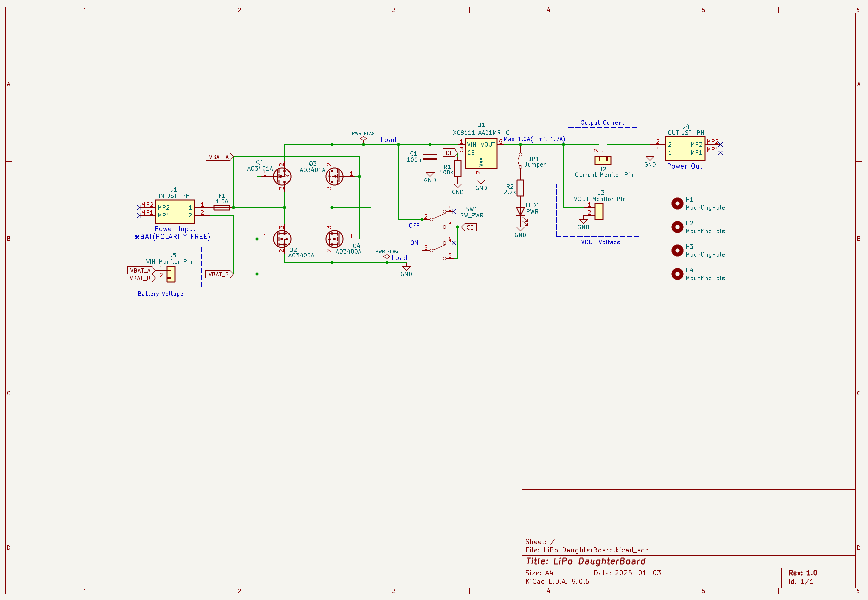The image size is (868, 600).
Task: Click the JP1 Jumper symbol
Action: click(x=520, y=160)
